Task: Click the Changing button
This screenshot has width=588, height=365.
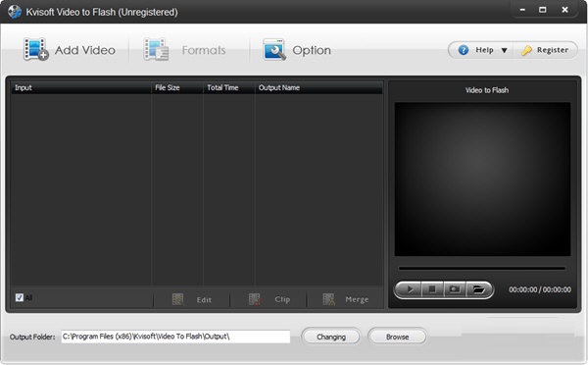Action: (x=331, y=337)
